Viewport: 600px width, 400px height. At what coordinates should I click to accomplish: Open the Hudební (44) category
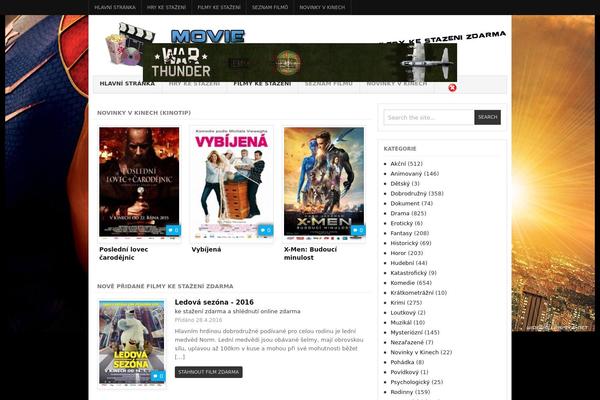409,263
